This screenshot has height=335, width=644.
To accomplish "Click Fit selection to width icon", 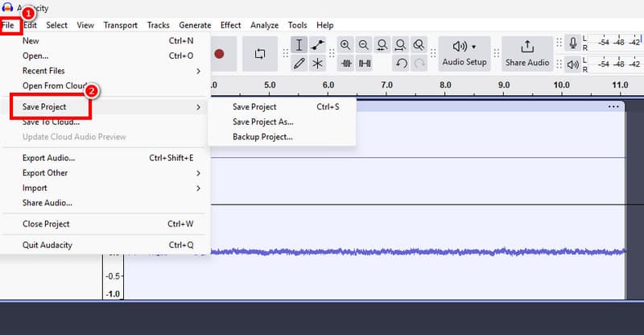I will [x=382, y=45].
